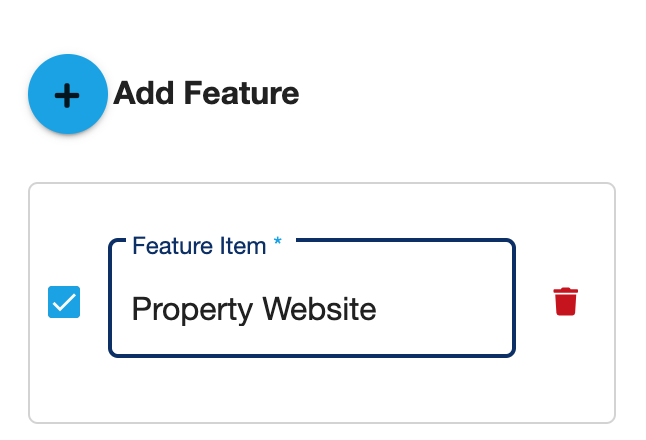Delete feature with the red trash icon

[565, 302]
